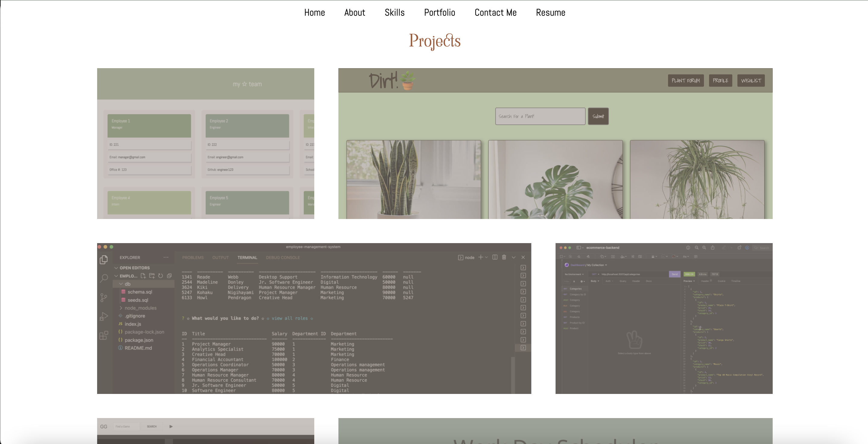Select the OUTPUT tab in VS Code preview
Image resolution: width=868 pixels, height=444 pixels.
[x=220, y=257]
